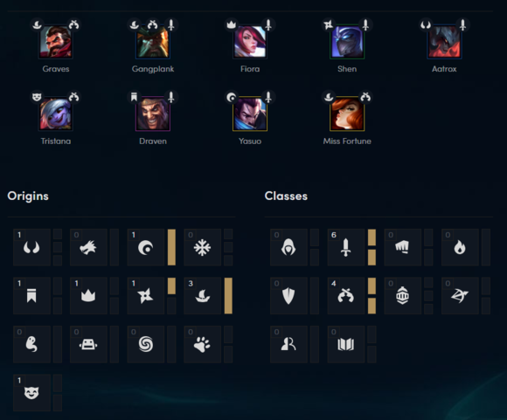Viewport: 507px width, 420px height.
Task: Select the Graves champion portrait
Action: click(x=56, y=42)
